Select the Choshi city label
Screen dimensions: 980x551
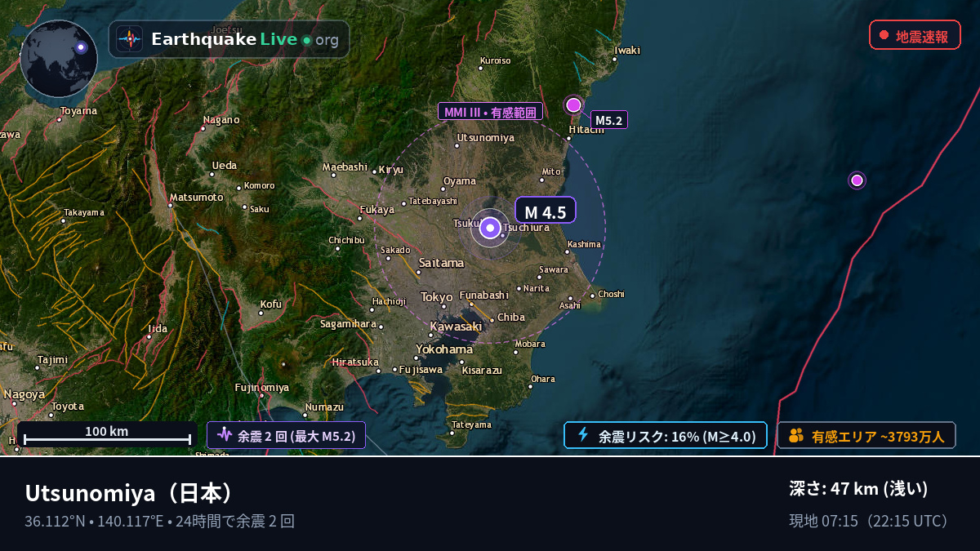(612, 294)
